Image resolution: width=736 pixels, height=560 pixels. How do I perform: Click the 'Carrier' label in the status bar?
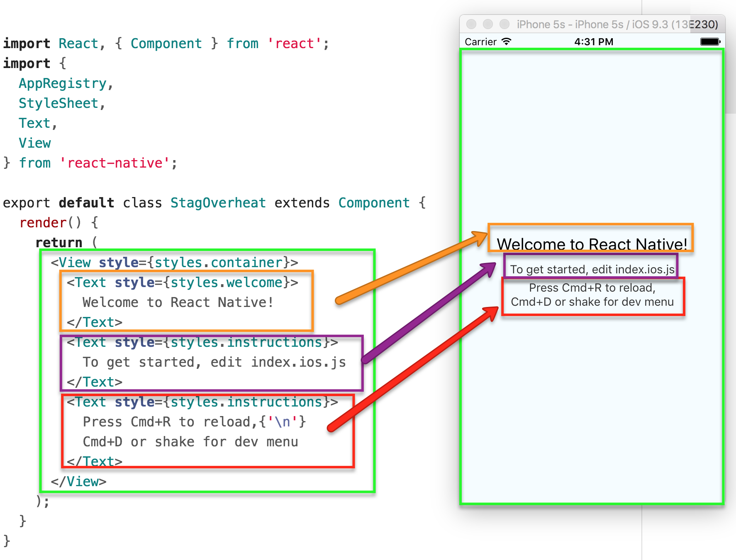tap(480, 42)
